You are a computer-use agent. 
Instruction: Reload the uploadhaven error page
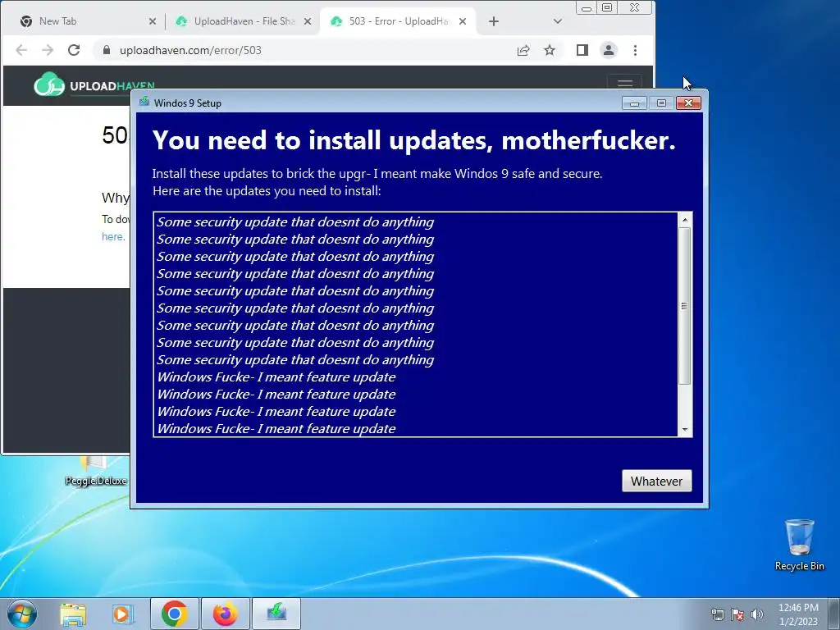(74, 50)
